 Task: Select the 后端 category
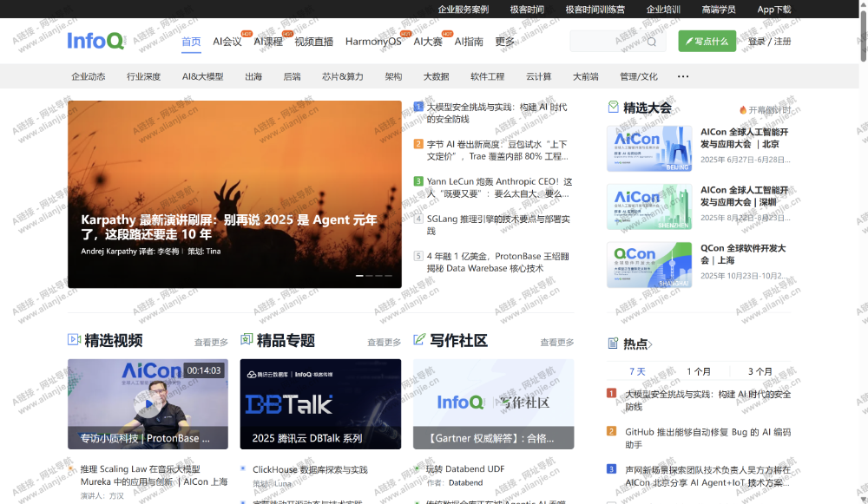[x=292, y=76]
